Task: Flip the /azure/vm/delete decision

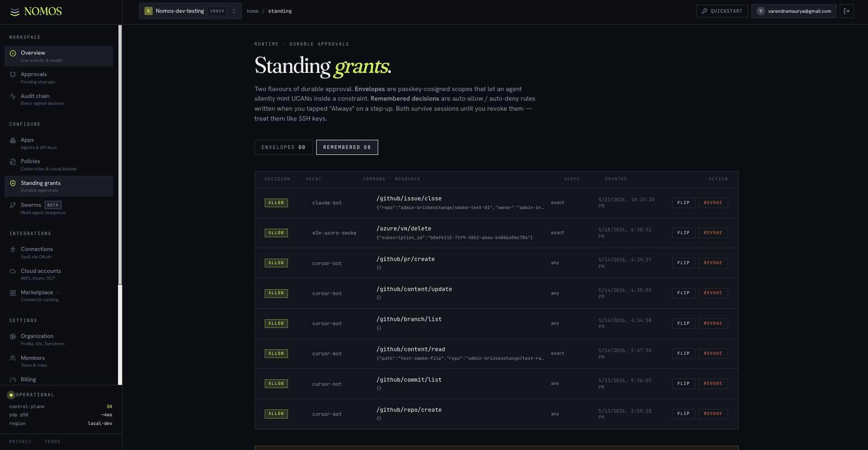Action: point(683,233)
